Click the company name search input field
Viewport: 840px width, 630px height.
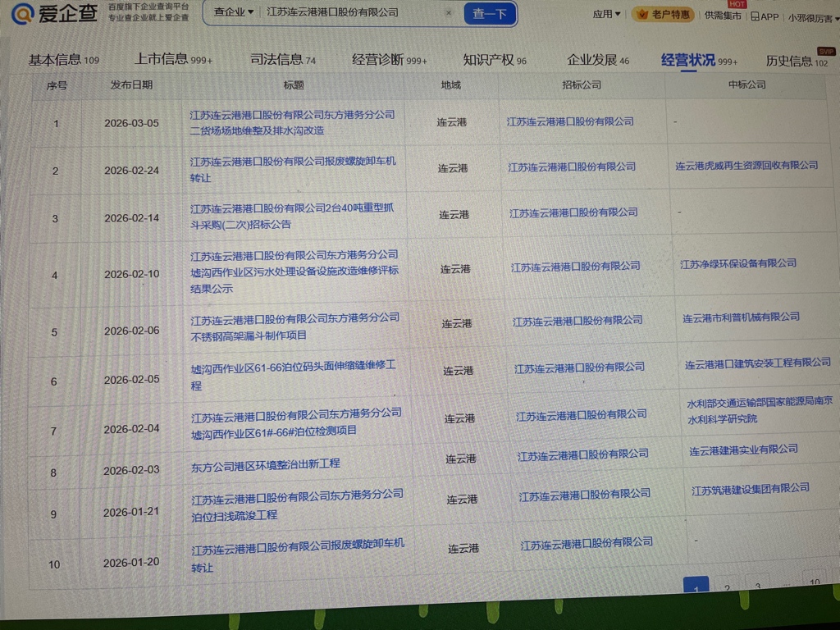pyautogui.click(x=354, y=12)
